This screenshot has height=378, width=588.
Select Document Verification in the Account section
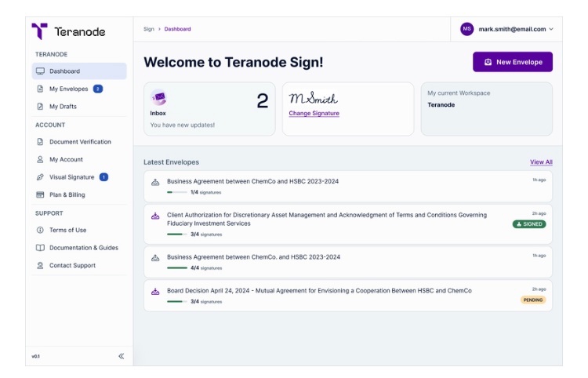click(x=79, y=142)
